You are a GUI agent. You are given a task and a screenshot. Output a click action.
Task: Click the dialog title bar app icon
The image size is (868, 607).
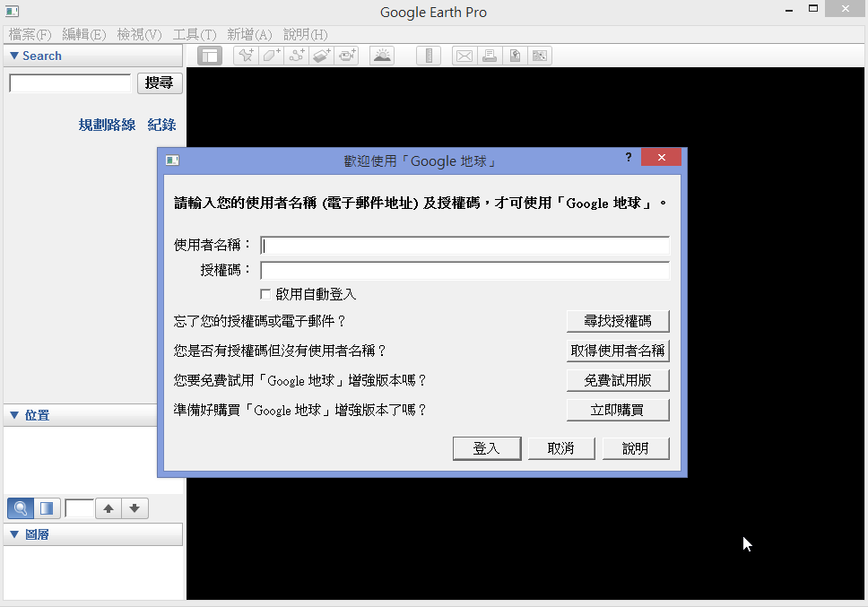[x=172, y=160]
